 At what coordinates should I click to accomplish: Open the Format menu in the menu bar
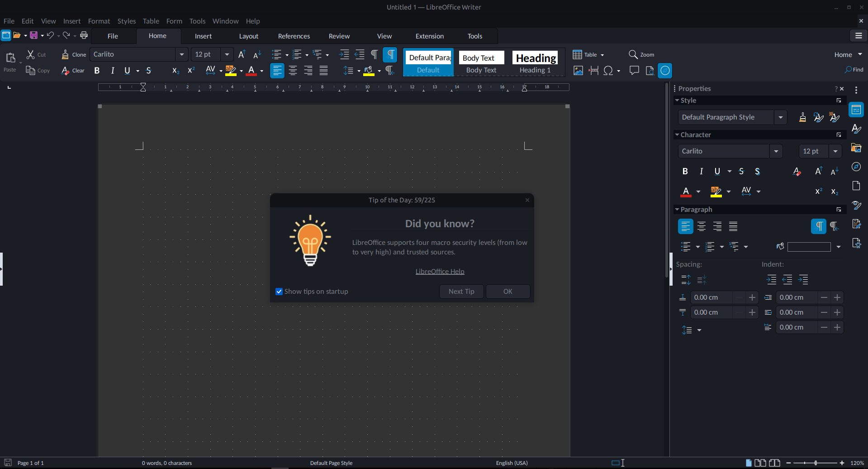point(99,21)
